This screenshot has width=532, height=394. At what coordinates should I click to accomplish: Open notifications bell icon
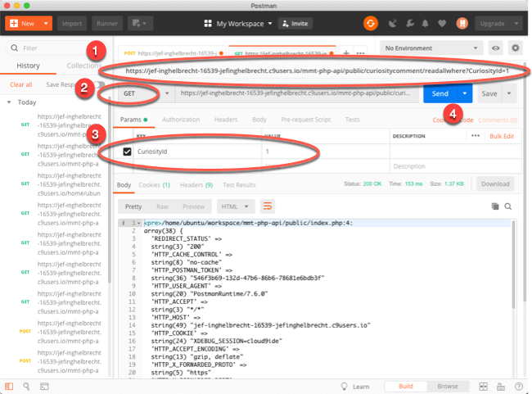(x=425, y=24)
